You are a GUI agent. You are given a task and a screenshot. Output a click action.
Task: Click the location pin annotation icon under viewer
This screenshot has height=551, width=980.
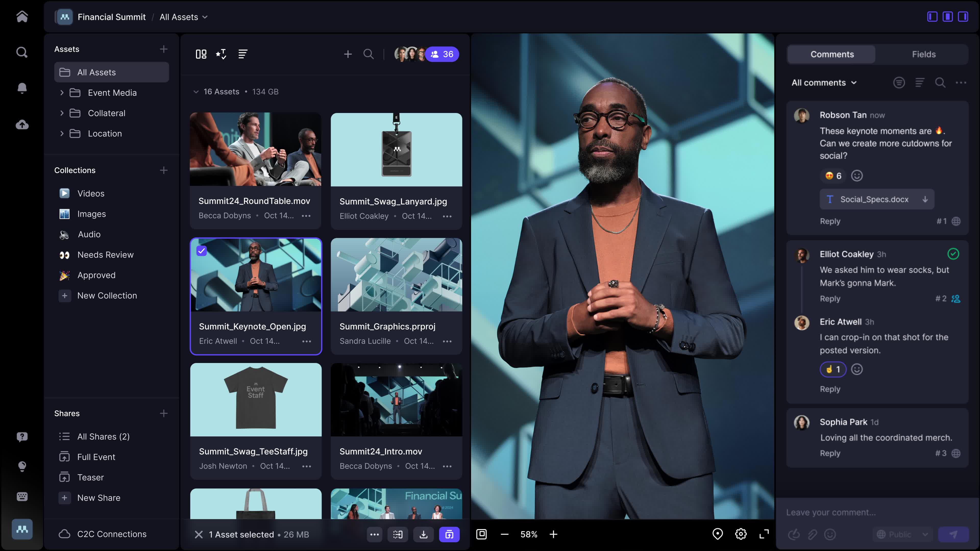point(717,534)
